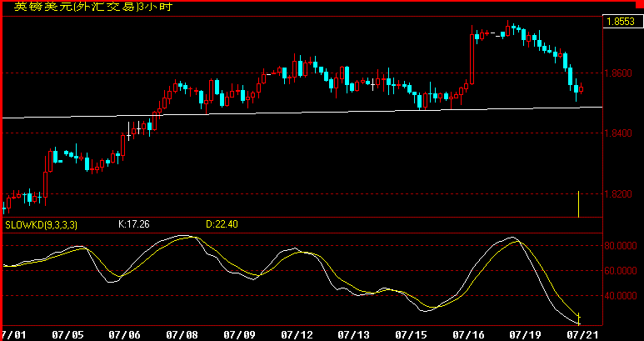Click the 07/12 date label
Image resolution: width=644 pixels, height=341 pixels.
296,335
